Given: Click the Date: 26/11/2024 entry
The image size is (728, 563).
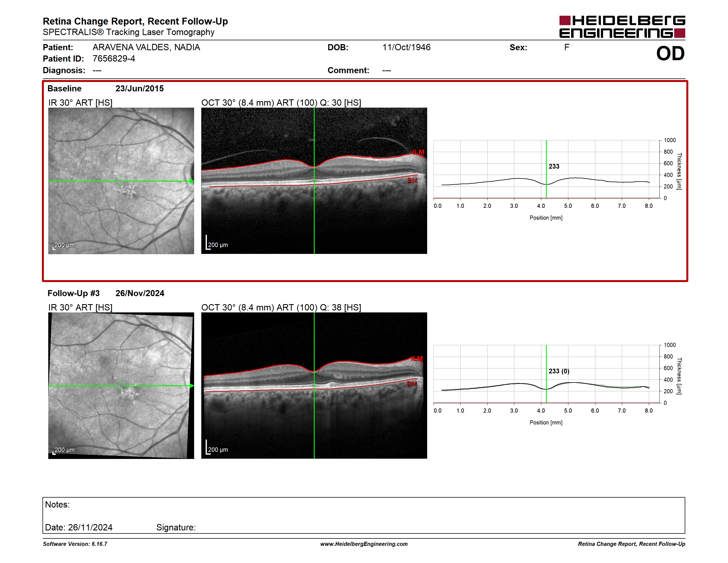Looking at the screenshot, I should [79, 527].
